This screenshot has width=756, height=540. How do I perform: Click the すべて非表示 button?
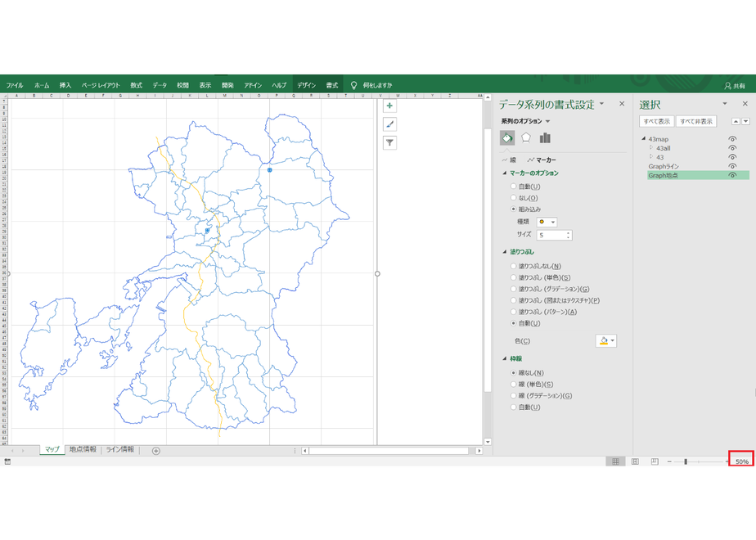pos(696,121)
